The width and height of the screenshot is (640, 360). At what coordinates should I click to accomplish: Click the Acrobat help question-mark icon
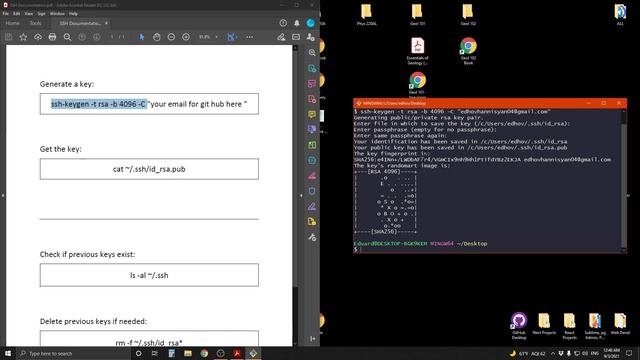click(283, 23)
